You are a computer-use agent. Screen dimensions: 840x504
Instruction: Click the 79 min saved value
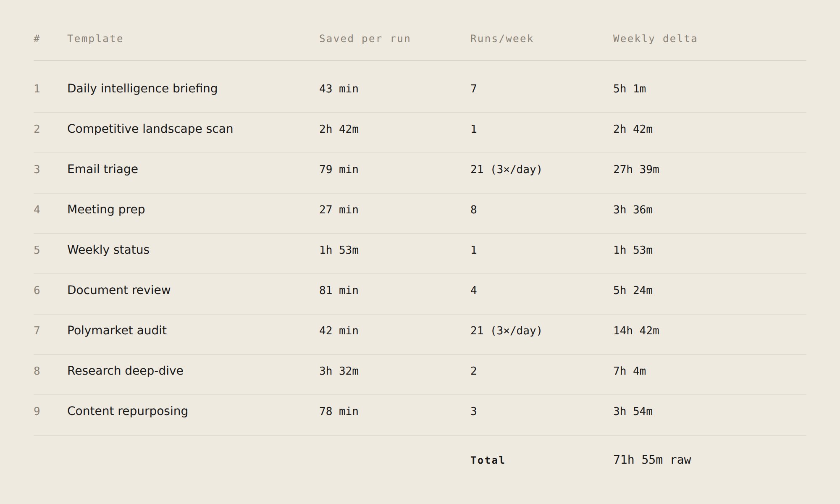tap(339, 169)
